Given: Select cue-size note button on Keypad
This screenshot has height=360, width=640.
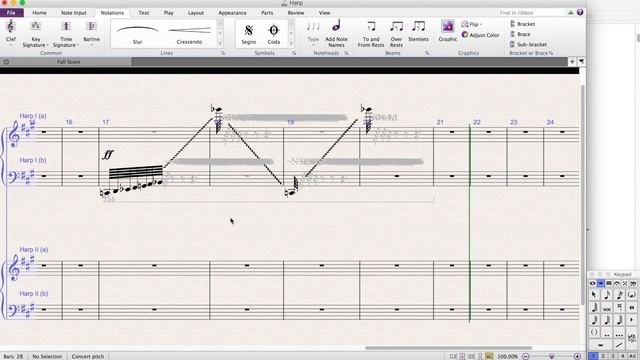Looking at the screenshot, I should pyautogui.click(x=632, y=295).
